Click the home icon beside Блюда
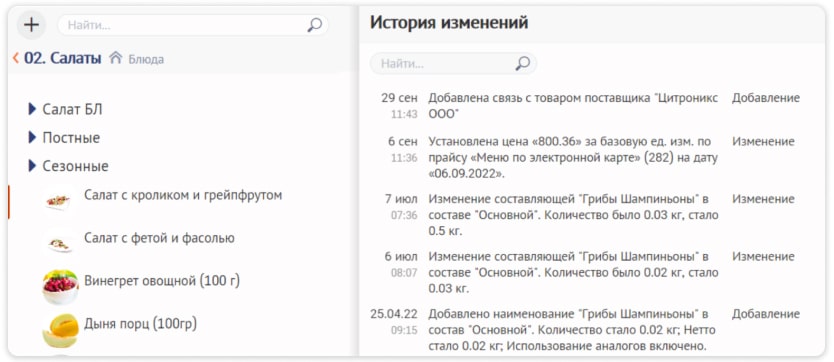The height and width of the screenshot is (362, 834). [x=115, y=58]
